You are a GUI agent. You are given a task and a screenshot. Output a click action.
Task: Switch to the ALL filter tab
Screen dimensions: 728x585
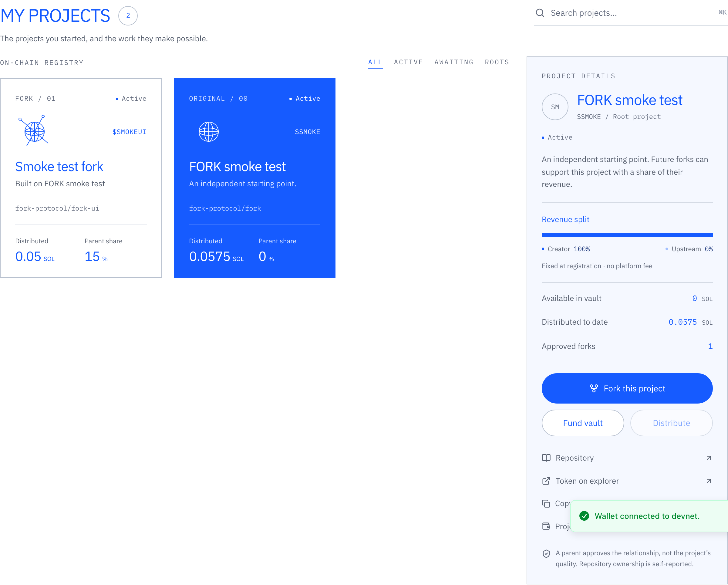click(375, 62)
